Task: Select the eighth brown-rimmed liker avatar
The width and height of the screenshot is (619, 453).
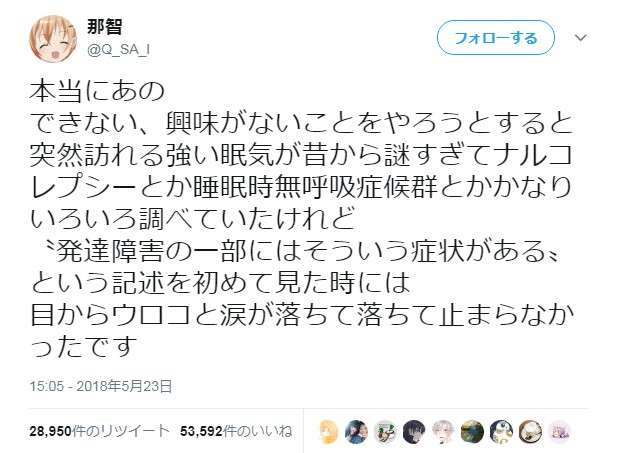Action: pyautogui.click(x=530, y=431)
